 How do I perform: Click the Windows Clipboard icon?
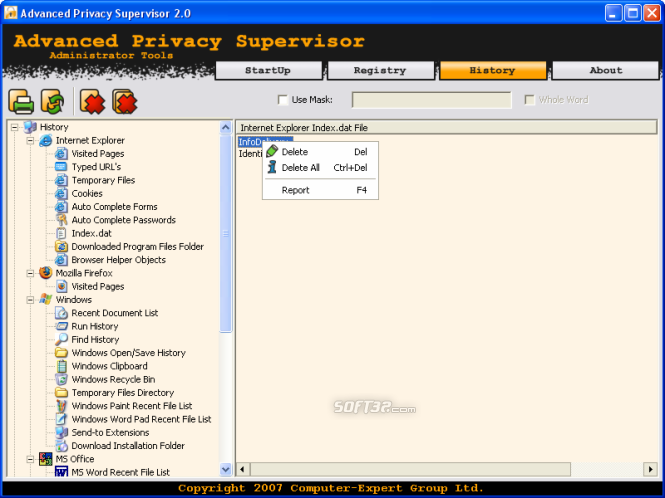pos(61,366)
